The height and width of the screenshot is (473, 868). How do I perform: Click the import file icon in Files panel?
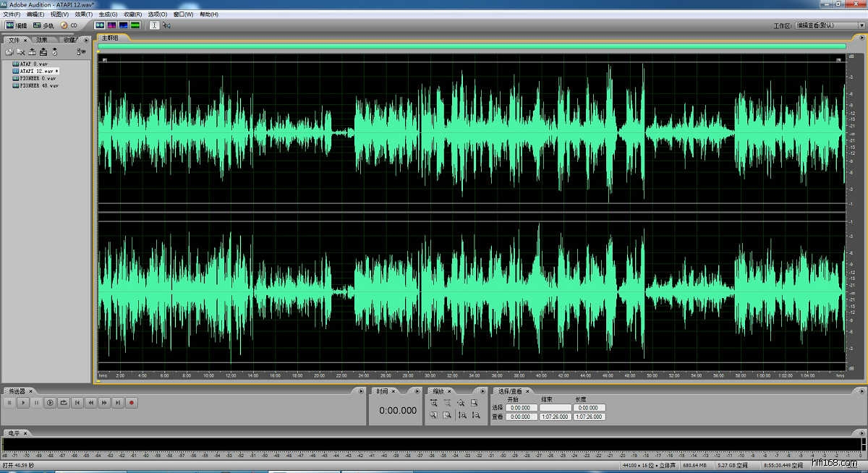(10, 52)
